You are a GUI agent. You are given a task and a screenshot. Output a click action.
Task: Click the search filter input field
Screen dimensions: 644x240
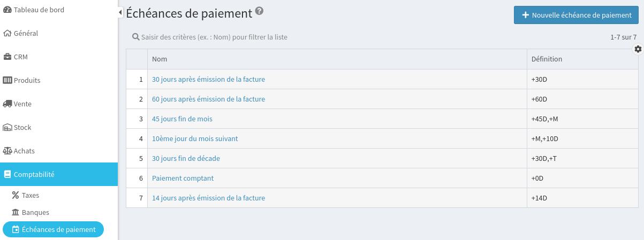pos(214,37)
